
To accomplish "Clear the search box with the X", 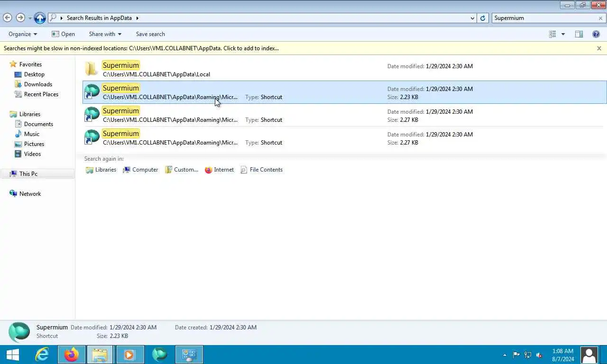I will [601, 18].
